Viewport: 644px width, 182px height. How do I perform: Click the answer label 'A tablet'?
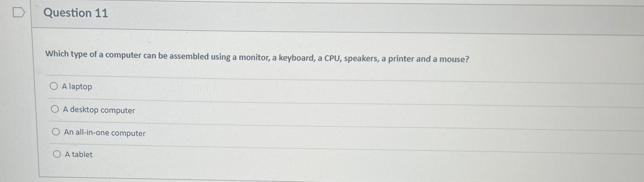pos(79,154)
